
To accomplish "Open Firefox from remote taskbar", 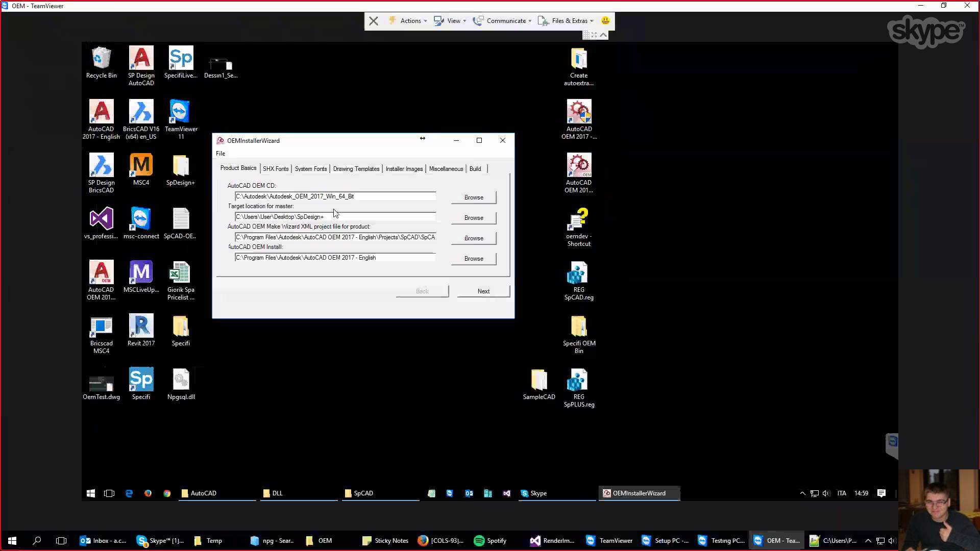I will (x=148, y=493).
